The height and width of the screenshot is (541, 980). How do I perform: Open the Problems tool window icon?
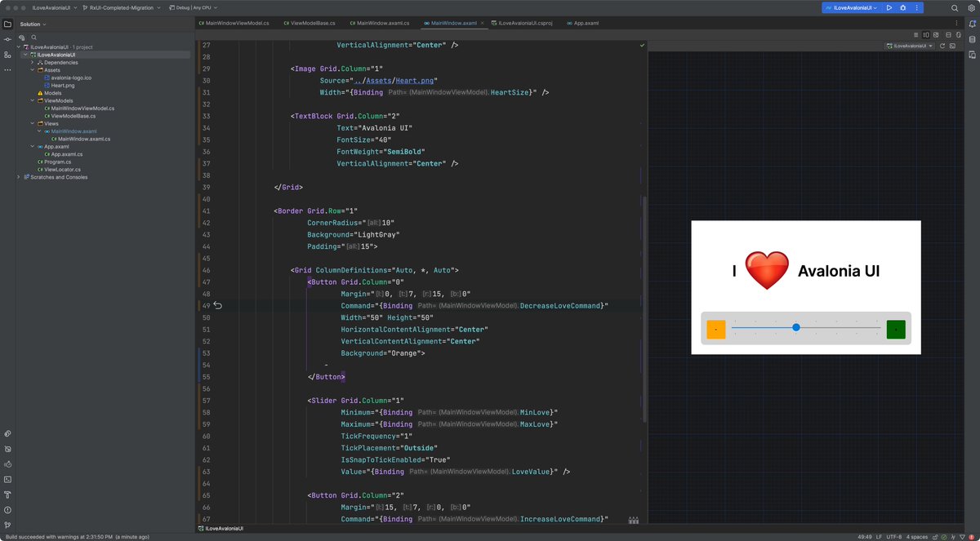[x=7, y=510]
